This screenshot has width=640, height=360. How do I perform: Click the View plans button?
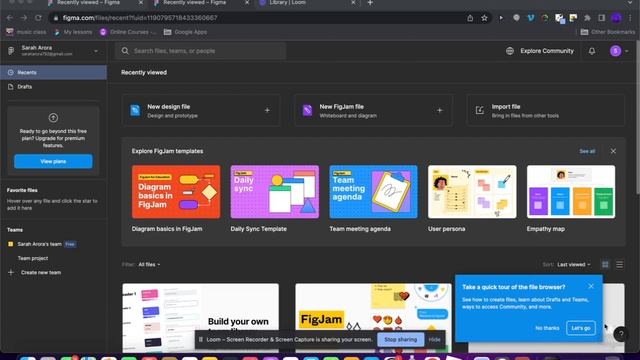click(x=53, y=161)
